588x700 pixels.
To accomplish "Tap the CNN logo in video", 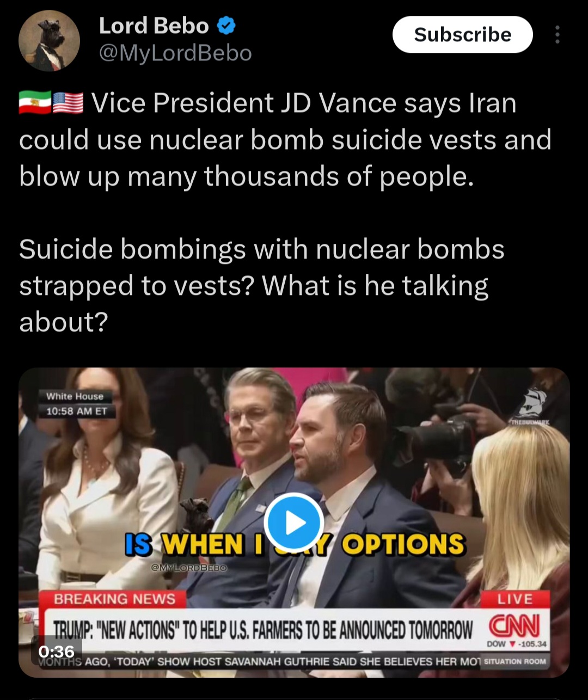I will tap(514, 625).
